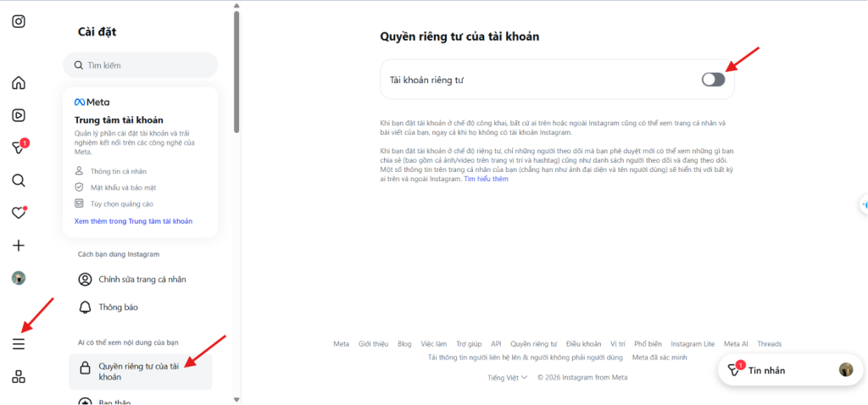Click the Giới thiệu footer link

(373, 344)
